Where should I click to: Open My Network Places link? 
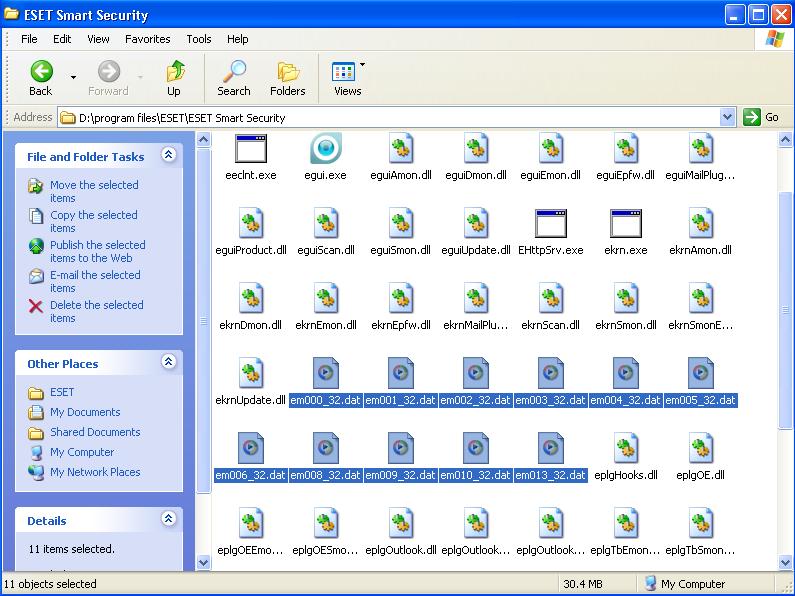pyautogui.click(x=95, y=472)
